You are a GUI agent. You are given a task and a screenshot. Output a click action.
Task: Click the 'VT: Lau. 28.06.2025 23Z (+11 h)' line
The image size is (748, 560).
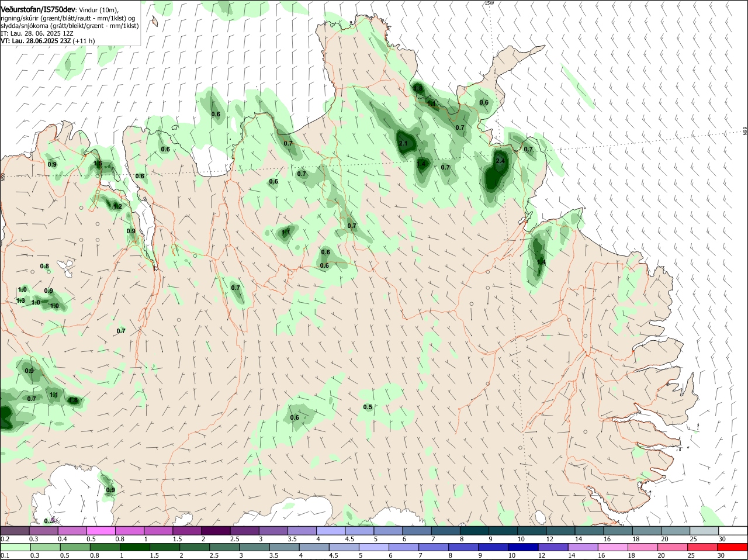(48, 41)
